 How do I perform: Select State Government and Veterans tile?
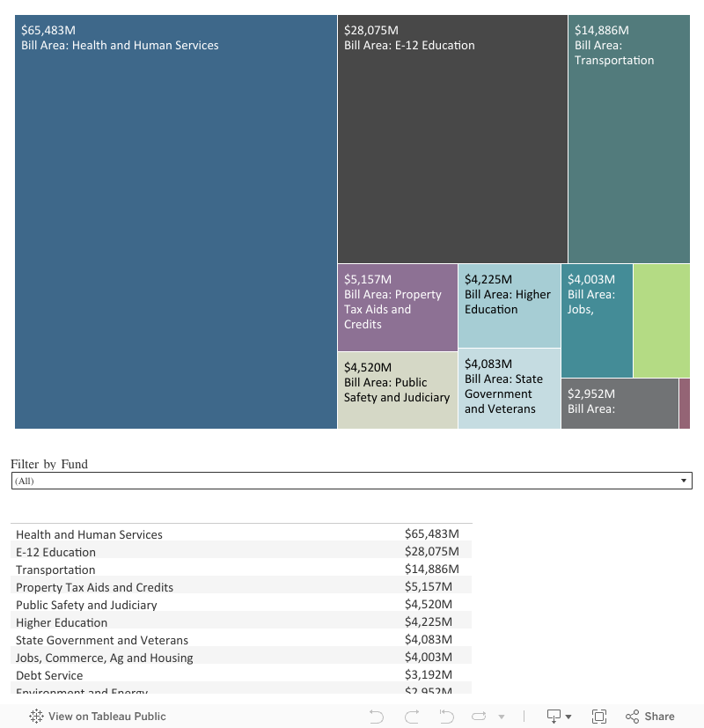pyautogui.click(x=509, y=388)
